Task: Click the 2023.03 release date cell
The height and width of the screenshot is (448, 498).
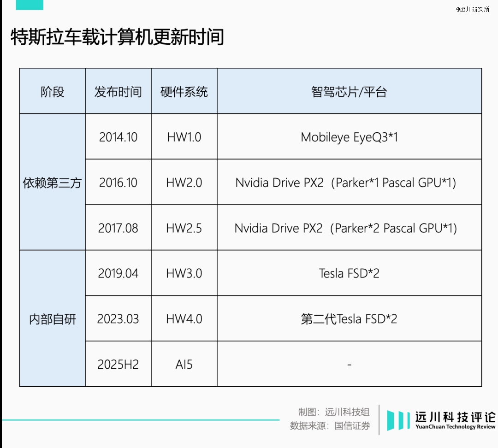Action: pyautogui.click(x=118, y=318)
